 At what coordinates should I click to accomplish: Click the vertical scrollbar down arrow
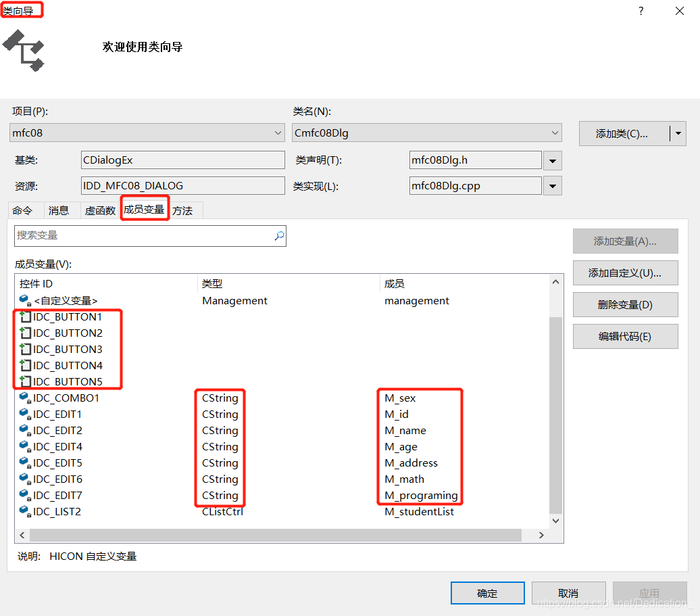[555, 521]
